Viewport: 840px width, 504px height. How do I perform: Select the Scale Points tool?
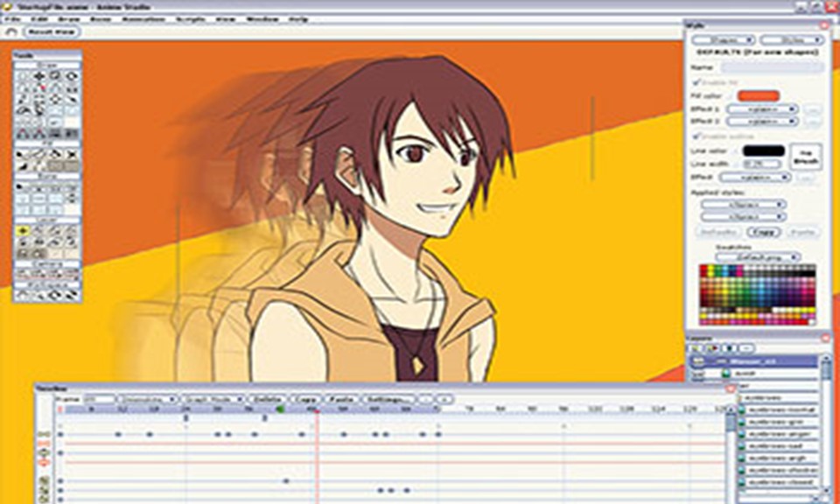[x=56, y=76]
